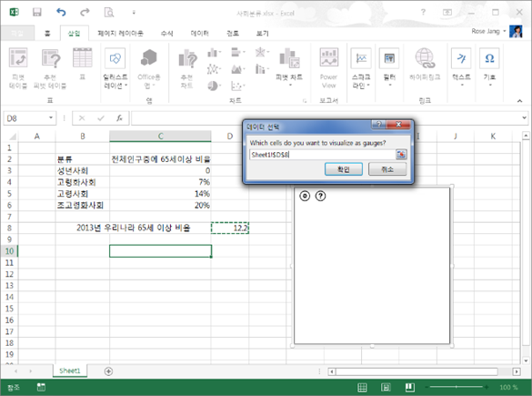Click the gauge app help question icon

point(320,196)
